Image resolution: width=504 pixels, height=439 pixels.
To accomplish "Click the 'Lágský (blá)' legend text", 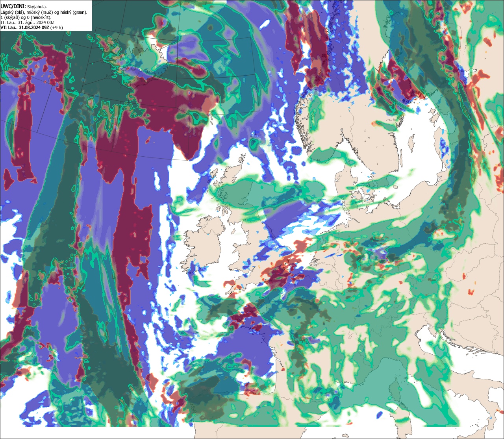I will point(12,13).
